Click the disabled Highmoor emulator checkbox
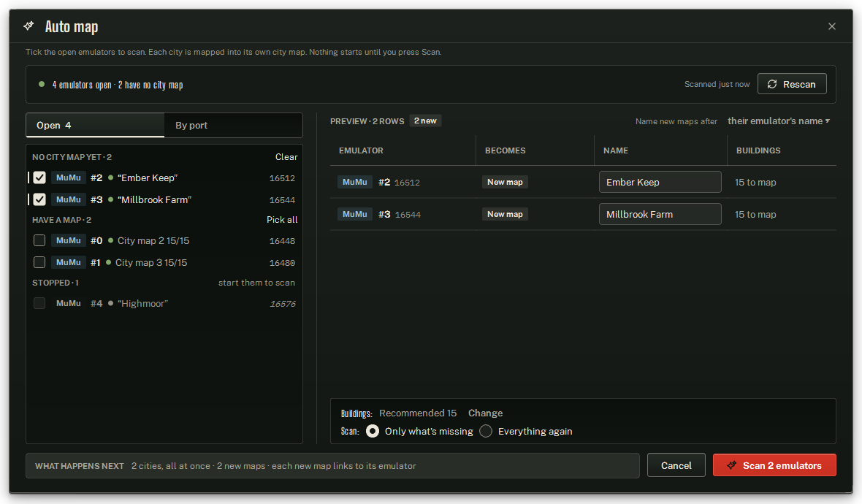The image size is (862, 504). tap(39, 303)
